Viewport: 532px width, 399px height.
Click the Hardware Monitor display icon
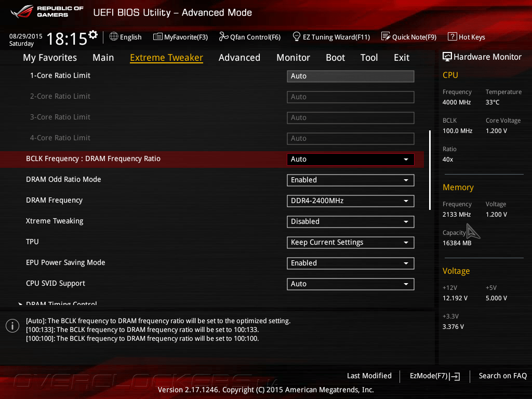447,57
